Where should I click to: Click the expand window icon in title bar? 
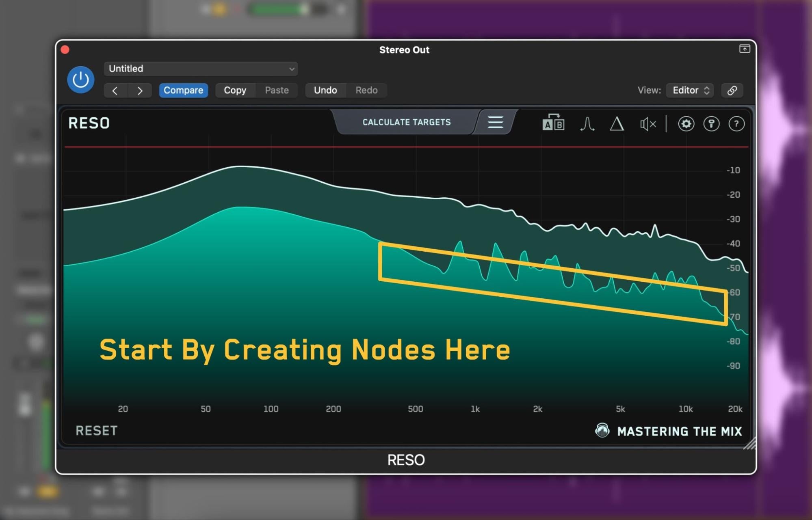[x=744, y=49]
